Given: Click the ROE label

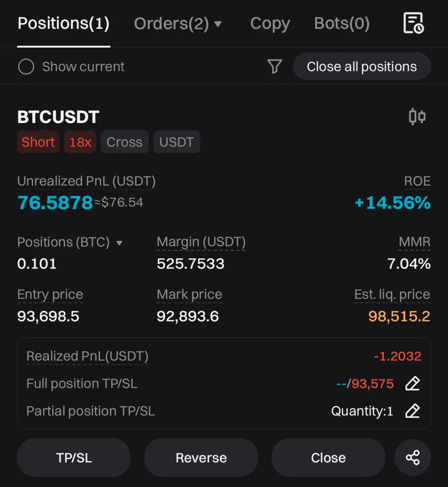Looking at the screenshot, I should pos(417,181).
